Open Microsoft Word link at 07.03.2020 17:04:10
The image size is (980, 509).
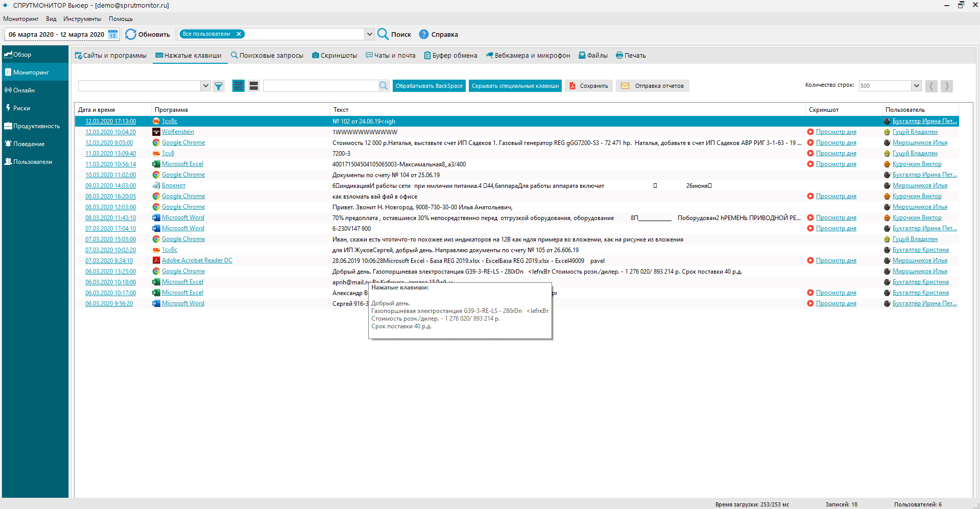(183, 228)
